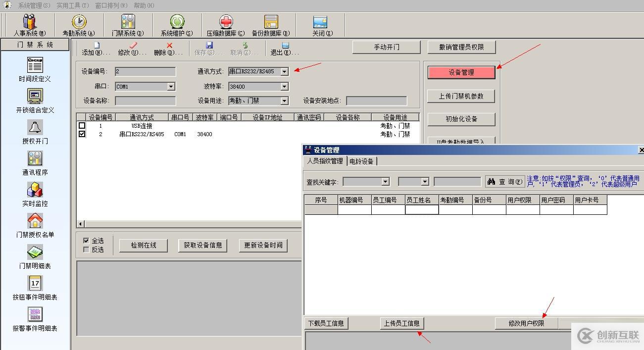Click the 获取设备信息 button
Screen dimensions: 644x350
tap(203, 246)
